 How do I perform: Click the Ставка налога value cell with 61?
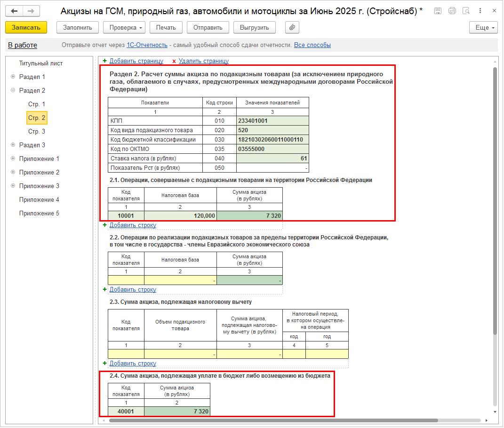[x=273, y=159]
